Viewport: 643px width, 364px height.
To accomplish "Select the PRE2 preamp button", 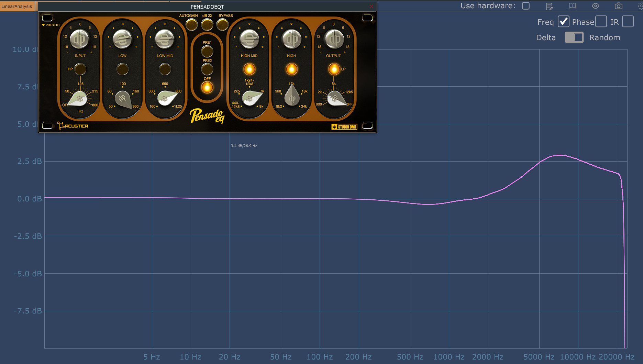I will 207,69.
